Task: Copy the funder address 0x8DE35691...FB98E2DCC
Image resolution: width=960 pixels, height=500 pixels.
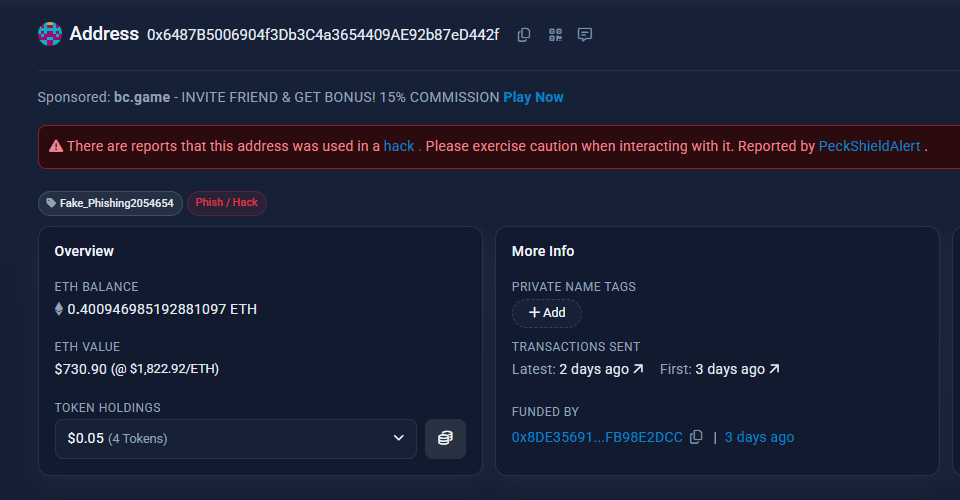Action: (696, 437)
